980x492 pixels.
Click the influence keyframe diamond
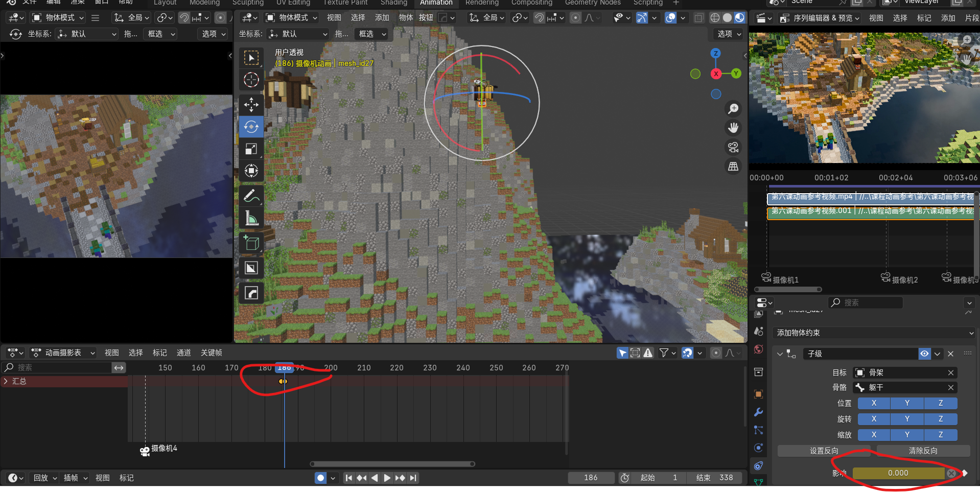tap(965, 473)
